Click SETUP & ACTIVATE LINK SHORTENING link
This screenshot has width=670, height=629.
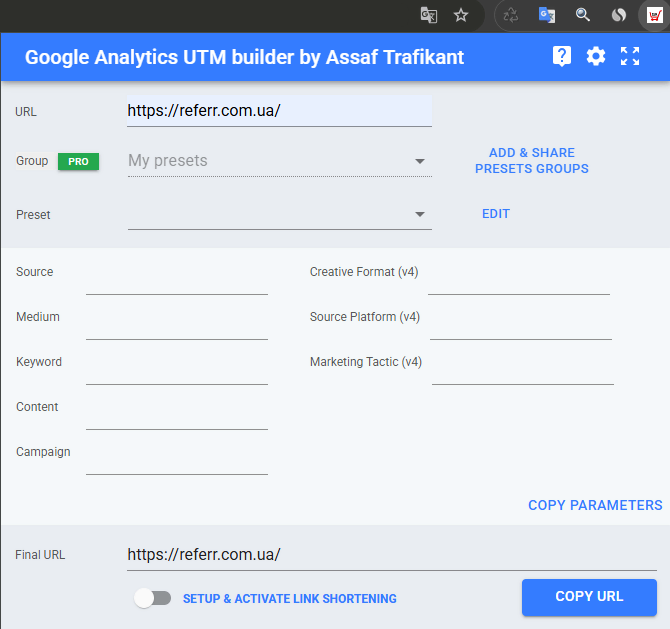click(x=290, y=599)
